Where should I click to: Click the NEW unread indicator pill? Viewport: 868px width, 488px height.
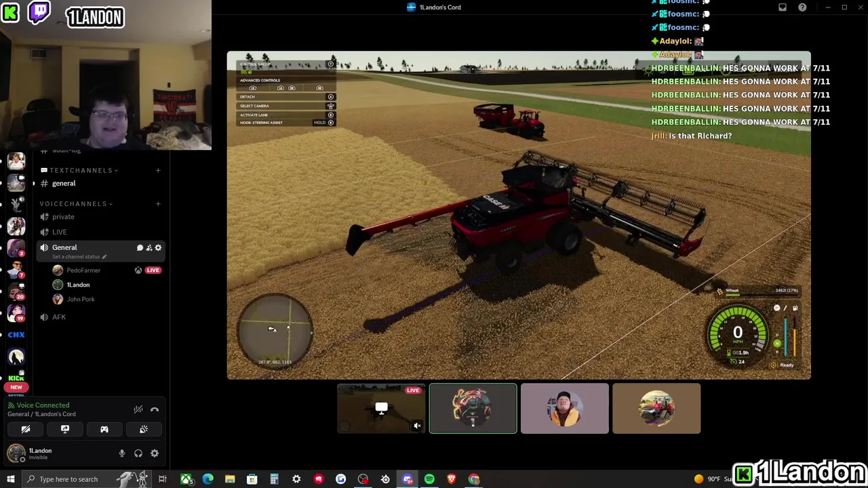pos(16,387)
